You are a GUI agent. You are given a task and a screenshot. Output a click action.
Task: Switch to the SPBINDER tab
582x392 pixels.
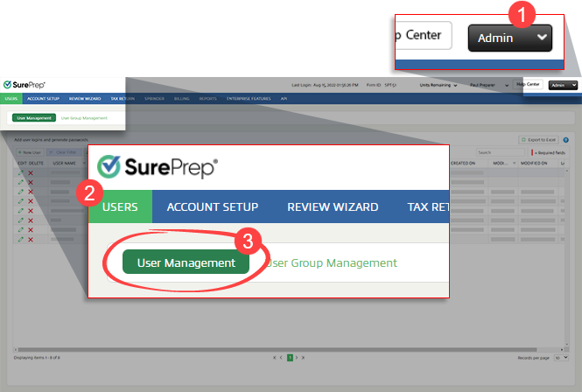point(154,99)
